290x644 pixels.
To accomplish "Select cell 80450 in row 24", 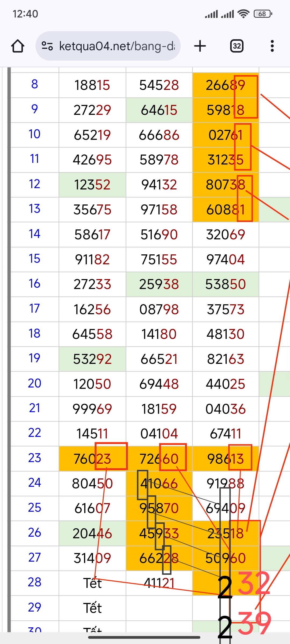I will click(x=92, y=484).
